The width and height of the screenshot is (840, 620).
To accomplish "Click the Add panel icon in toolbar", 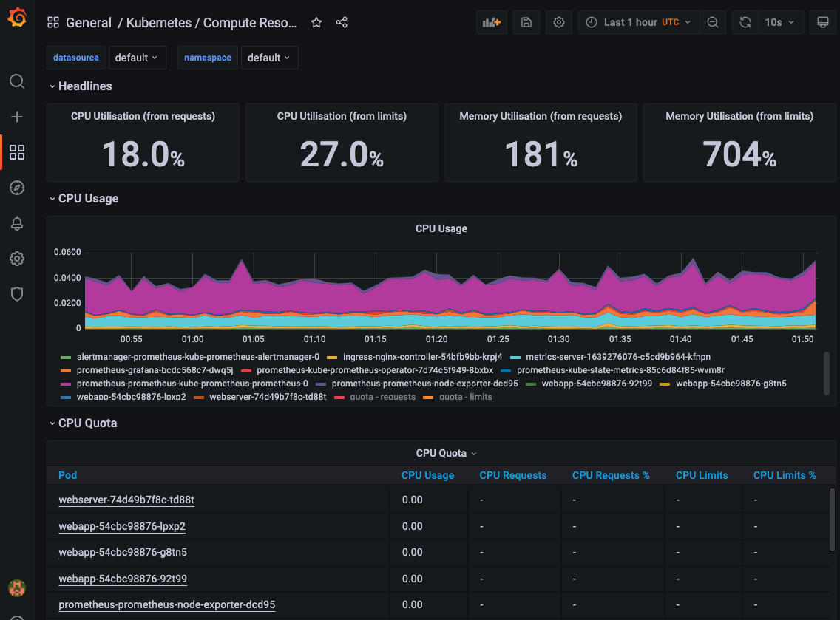I will pos(491,22).
